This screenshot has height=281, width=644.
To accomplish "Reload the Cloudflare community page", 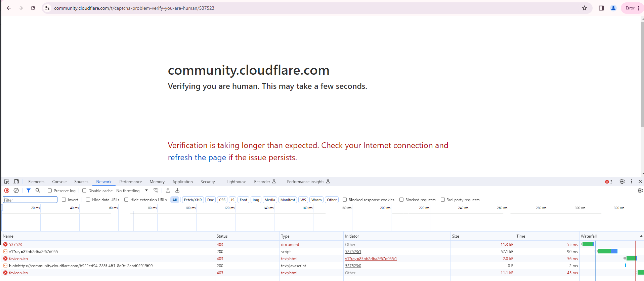I will tap(33, 8).
